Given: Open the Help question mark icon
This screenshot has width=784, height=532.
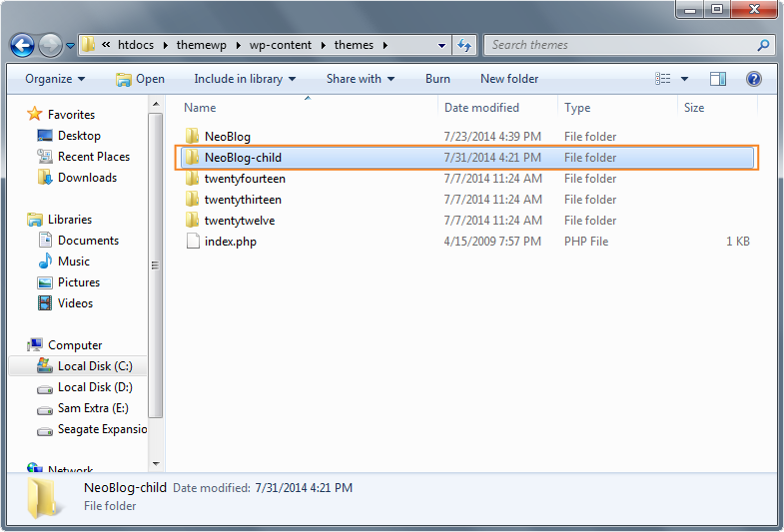Looking at the screenshot, I should pyautogui.click(x=754, y=79).
